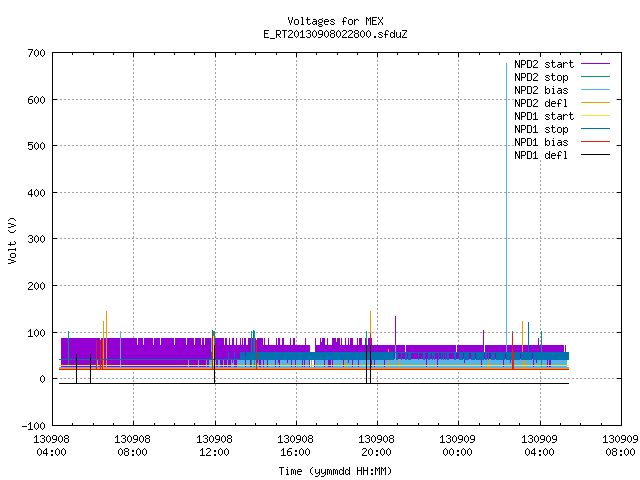Screen dimensions: 640x480
Task: Click the red NPD1 bias legend line
Action: (595, 142)
